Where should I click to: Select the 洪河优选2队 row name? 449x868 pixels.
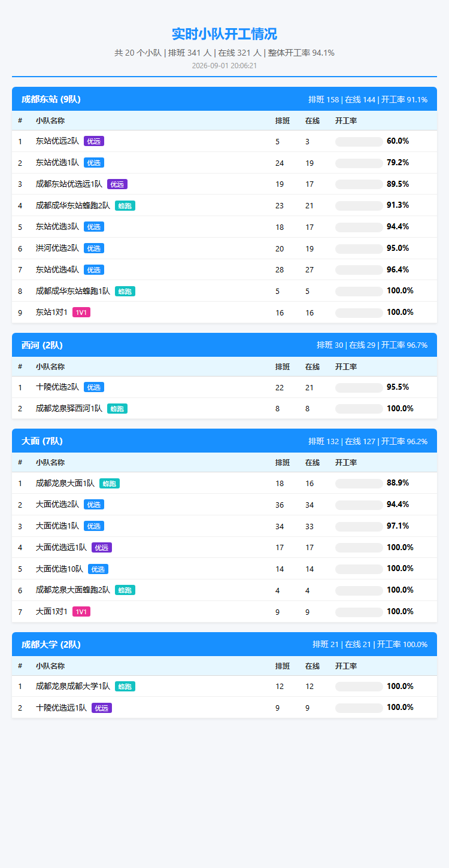click(57, 248)
